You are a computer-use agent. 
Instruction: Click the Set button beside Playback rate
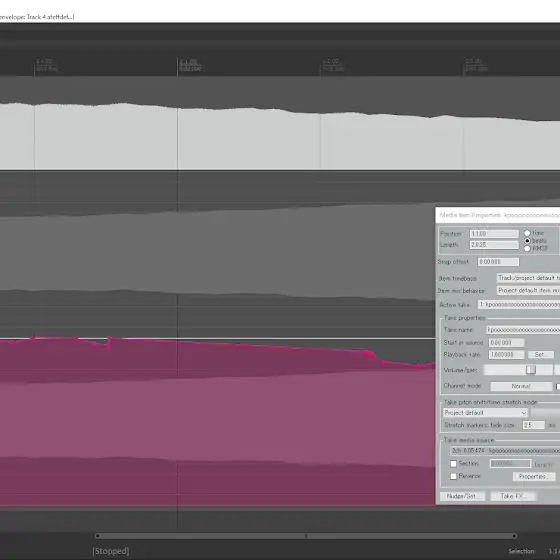[541, 355]
